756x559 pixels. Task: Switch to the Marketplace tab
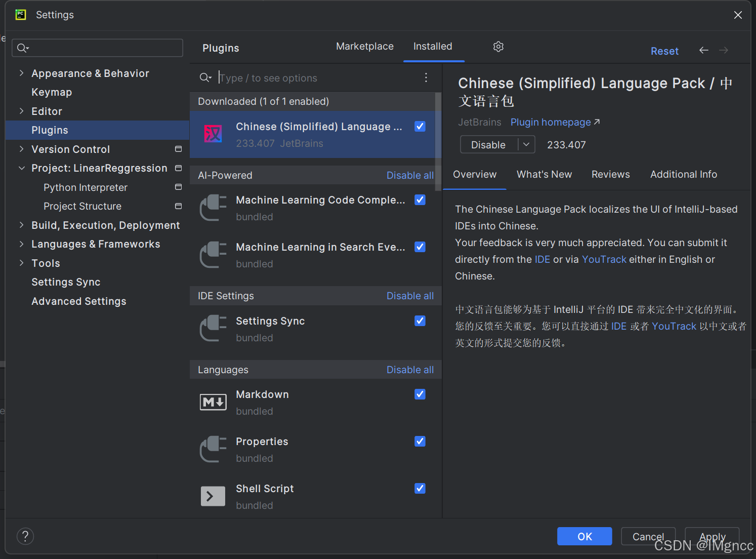pyautogui.click(x=365, y=46)
